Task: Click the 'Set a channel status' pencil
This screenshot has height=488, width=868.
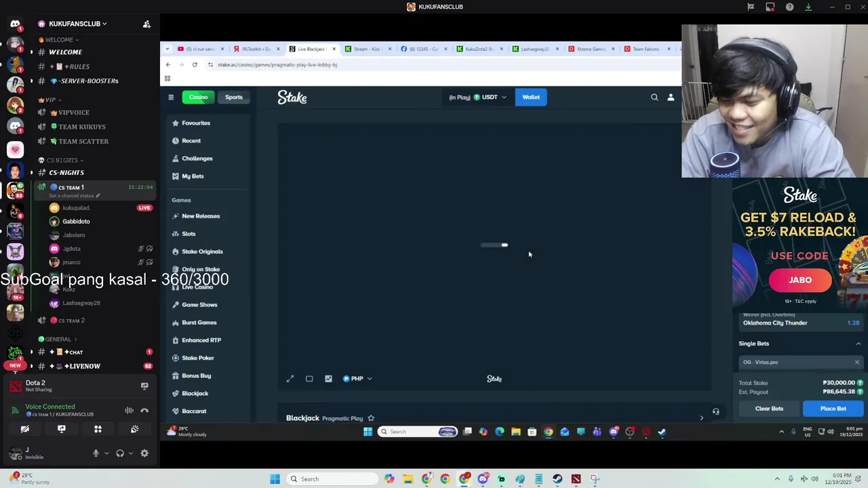Action: tap(98, 196)
